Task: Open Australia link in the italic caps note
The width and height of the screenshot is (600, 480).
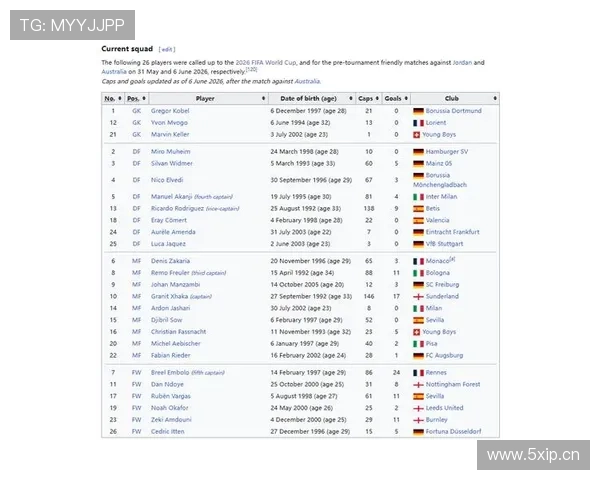Action: pyautogui.click(x=307, y=81)
